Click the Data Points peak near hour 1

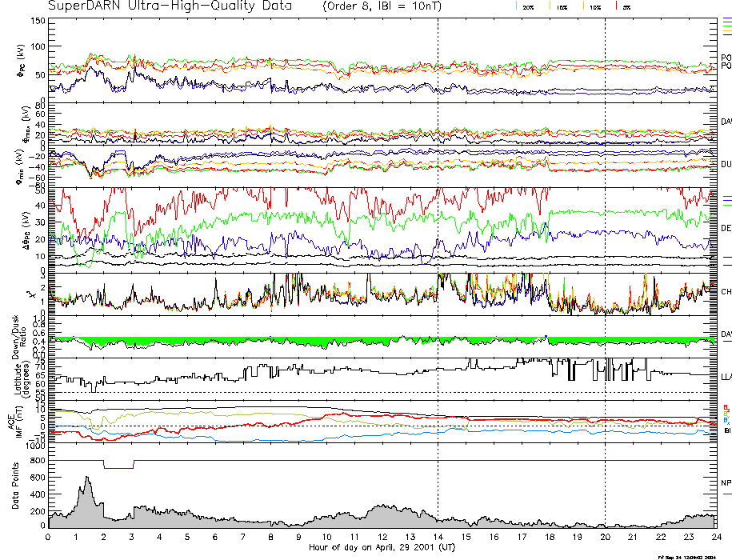(86, 480)
